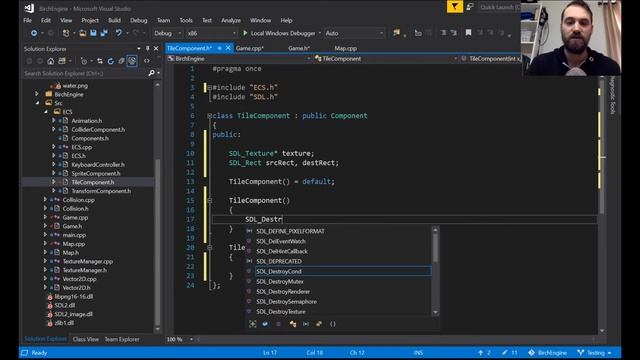Click the Quick Launch search box
640x360 pixels.
coord(500,7)
